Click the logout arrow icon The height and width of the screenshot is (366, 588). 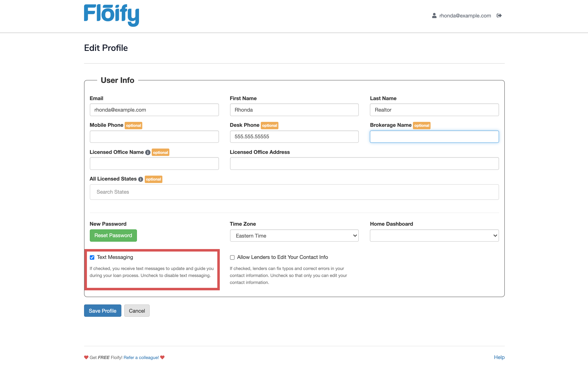click(x=499, y=16)
